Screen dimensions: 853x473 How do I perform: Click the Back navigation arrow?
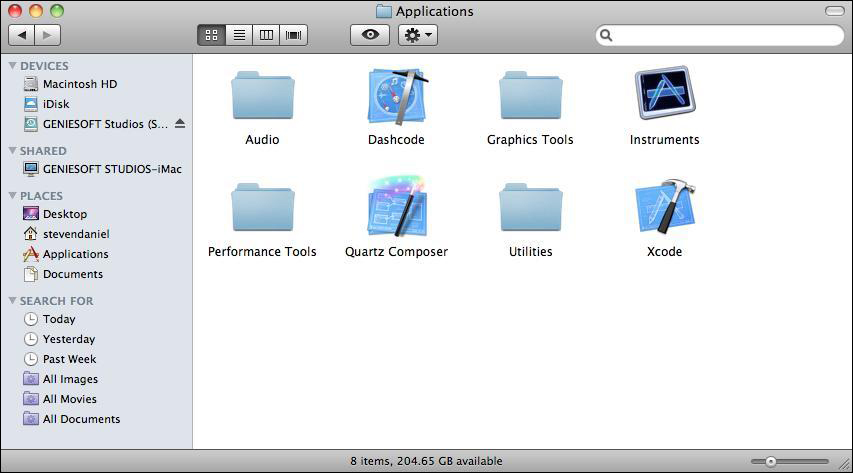tap(22, 35)
